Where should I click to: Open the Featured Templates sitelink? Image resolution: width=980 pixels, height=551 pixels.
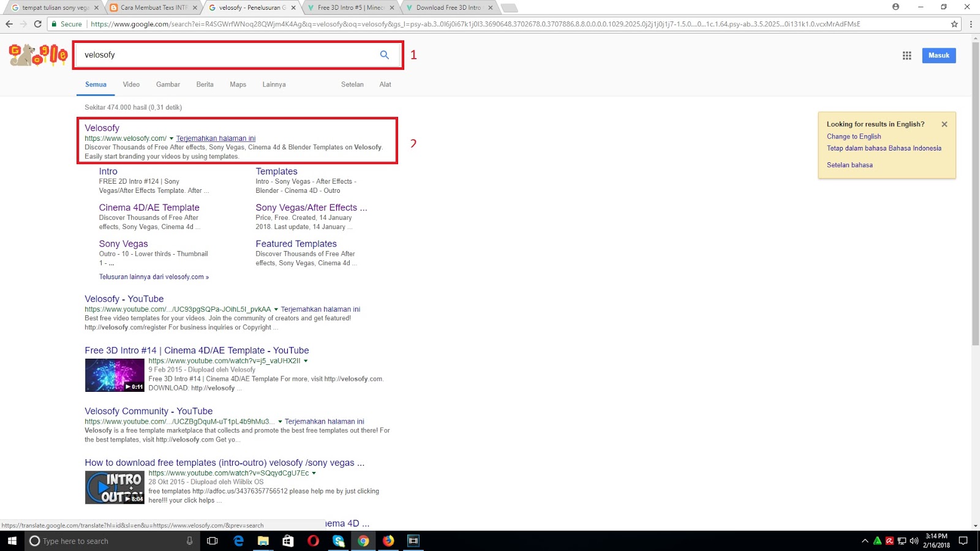point(296,244)
